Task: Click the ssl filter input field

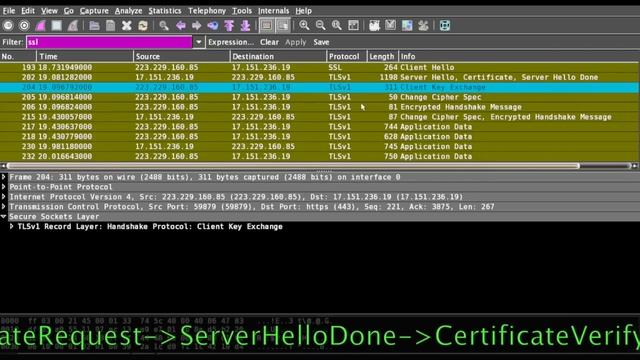Action: [109, 42]
